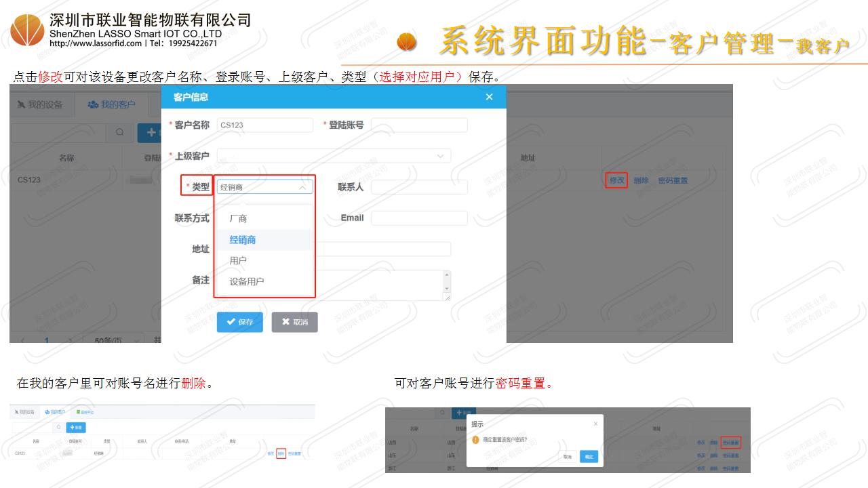Click the 修改 link for CS123
Viewport: 868px width, 488px height.
[x=616, y=180]
